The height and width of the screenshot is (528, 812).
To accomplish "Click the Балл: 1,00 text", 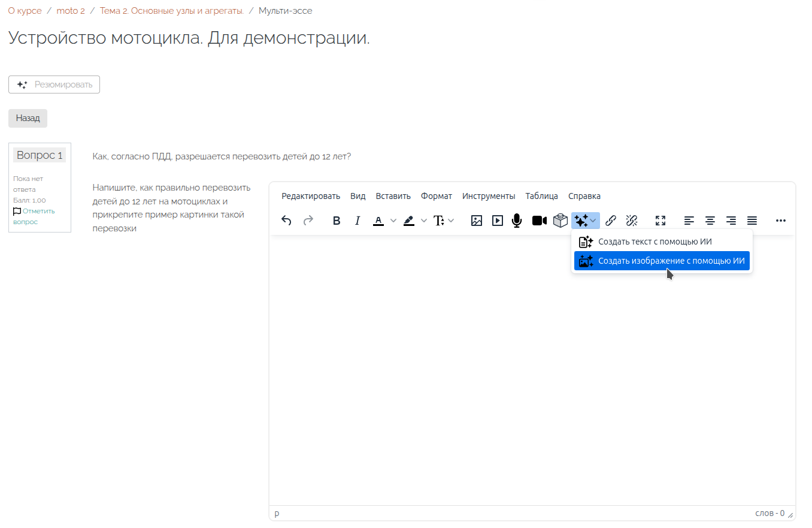I will point(29,200).
